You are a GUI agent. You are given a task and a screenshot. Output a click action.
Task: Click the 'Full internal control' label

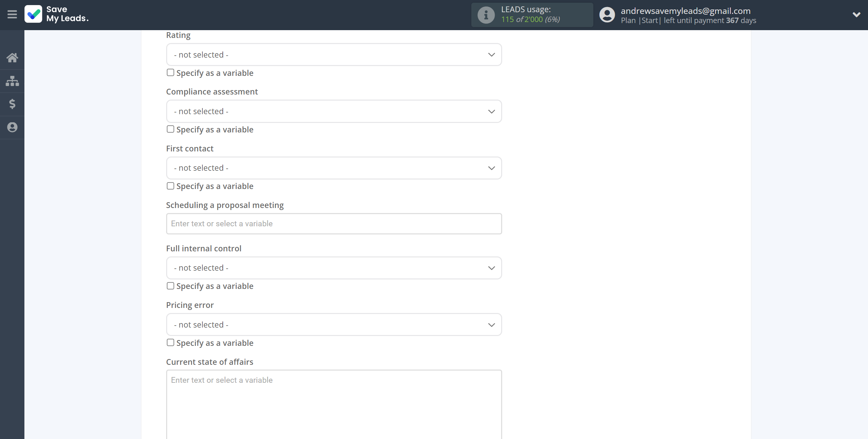coord(204,249)
